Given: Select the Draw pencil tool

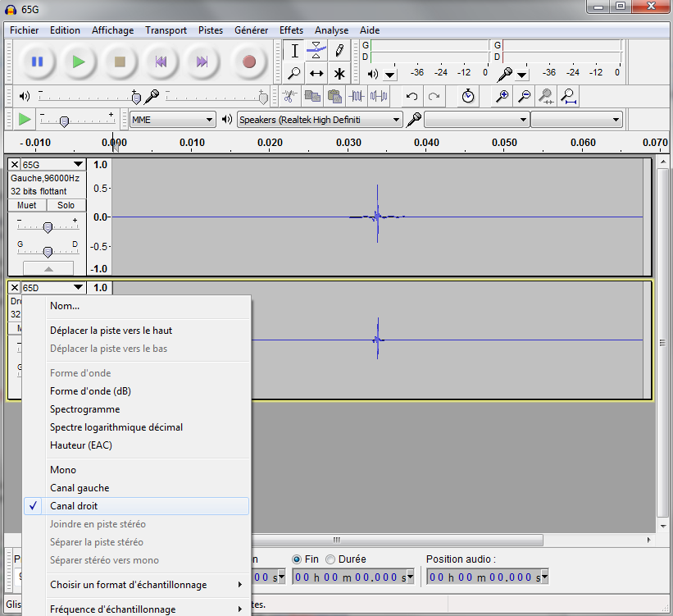Looking at the screenshot, I should [339, 51].
